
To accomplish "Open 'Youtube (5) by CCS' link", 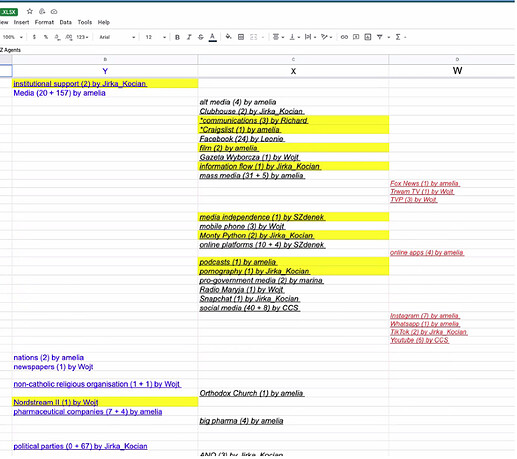I will pyautogui.click(x=419, y=340).
